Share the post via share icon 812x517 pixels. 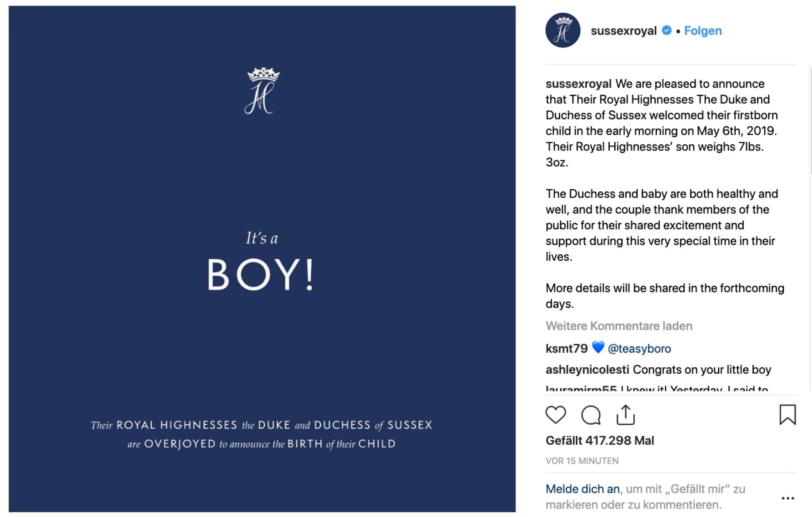pos(626,415)
